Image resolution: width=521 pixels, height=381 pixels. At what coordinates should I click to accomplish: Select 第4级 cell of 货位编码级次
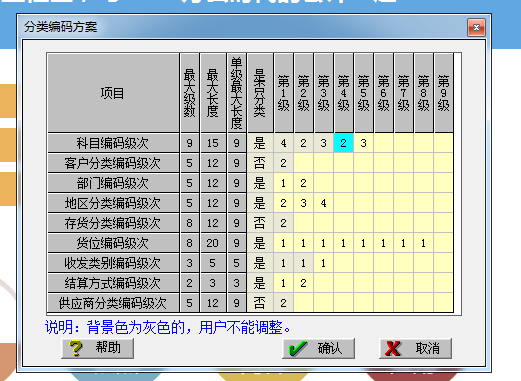pyautogui.click(x=343, y=243)
